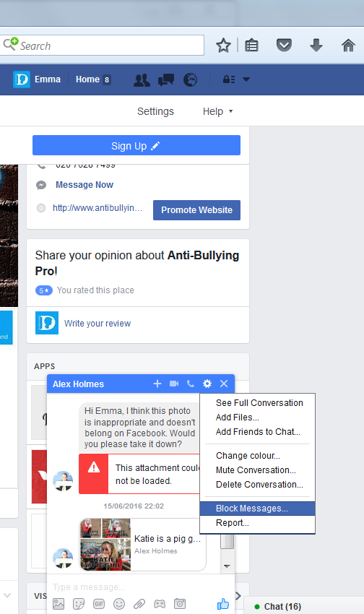Open friend requests icon in Facebook bar

(x=142, y=80)
